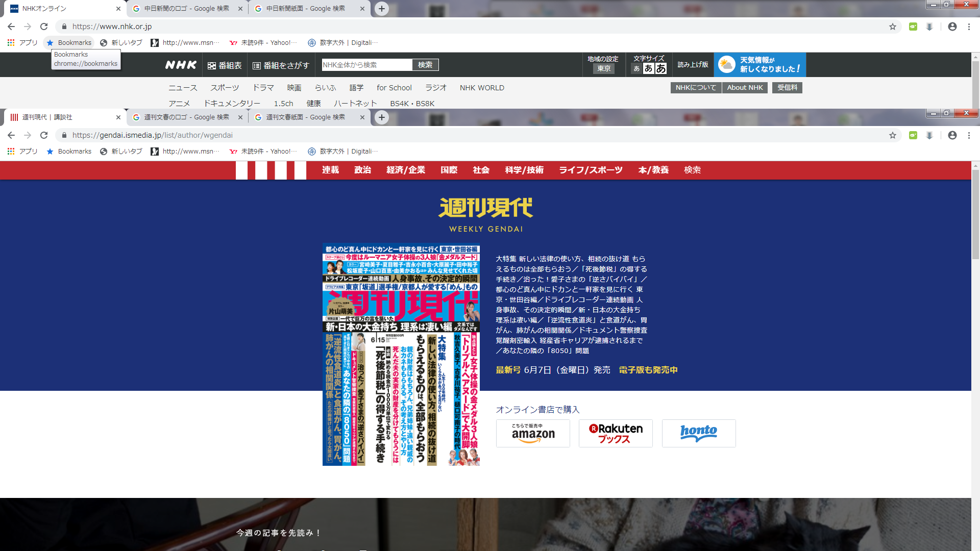Viewport: 980px width, 551px height.
Task: Open ドキュメンタリー on NHK menu
Action: (232, 104)
